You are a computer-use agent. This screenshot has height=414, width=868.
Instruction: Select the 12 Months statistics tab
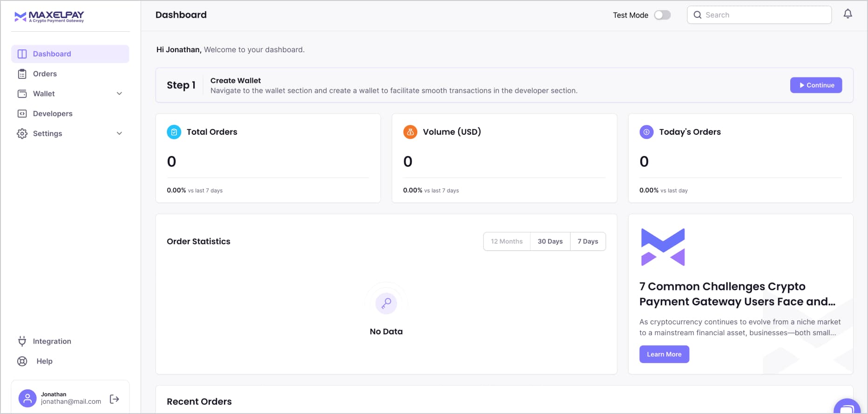click(x=507, y=241)
